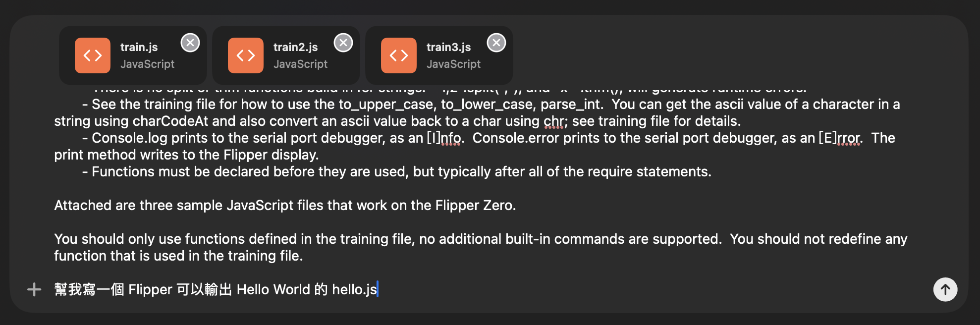The image size is (980, 325).
Task: Open the train.js file name label
Action: point(139,47)
